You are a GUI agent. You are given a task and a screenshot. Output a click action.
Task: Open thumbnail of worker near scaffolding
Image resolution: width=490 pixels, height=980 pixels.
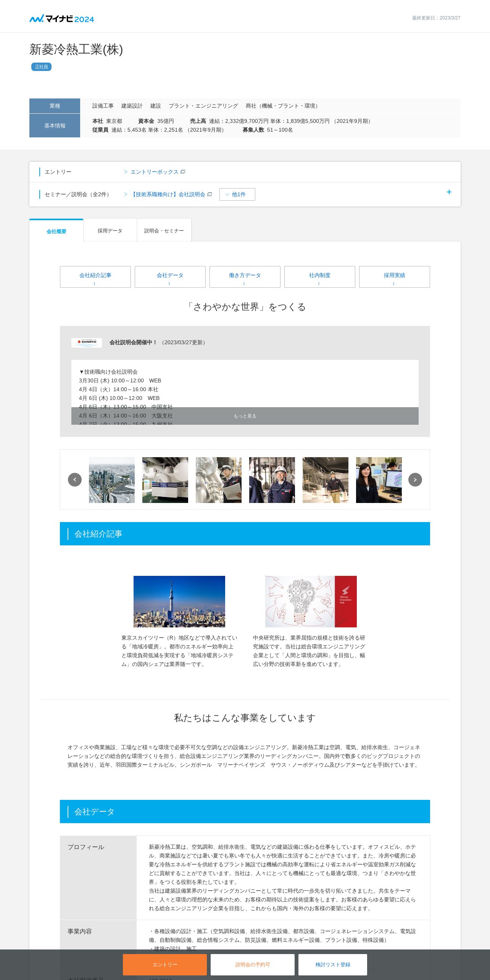coord(326,480)
